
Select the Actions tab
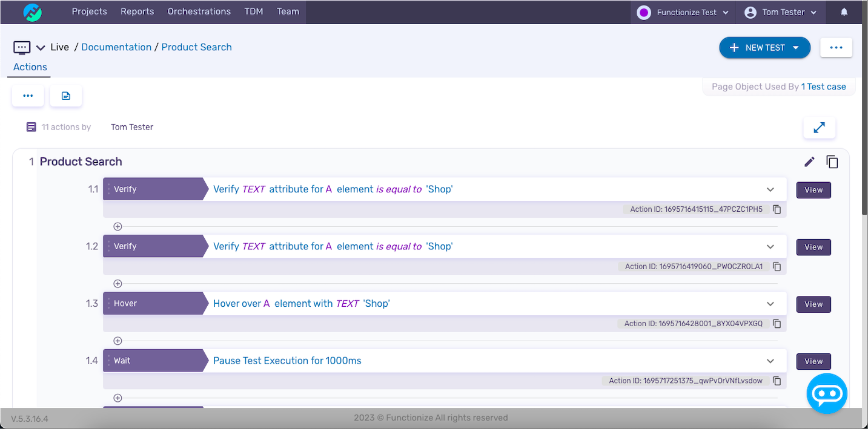[x=30, y=67]
